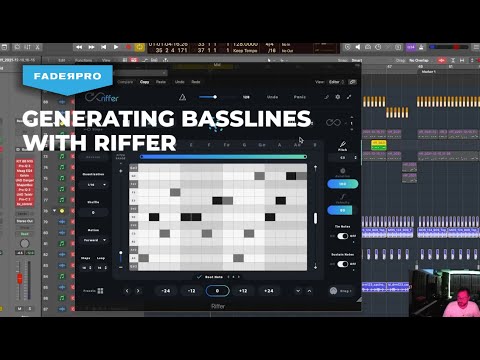Click the white scrollbar thumb right of grid
This screenshot has width=480, height=360.
coord(315,218)
